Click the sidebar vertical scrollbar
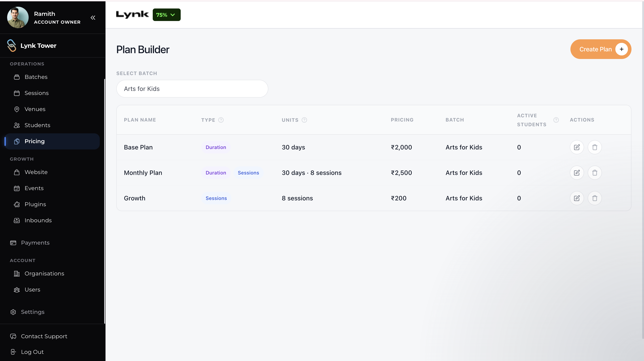Viewport: 644px width, 361px height. tap(104, 201)
